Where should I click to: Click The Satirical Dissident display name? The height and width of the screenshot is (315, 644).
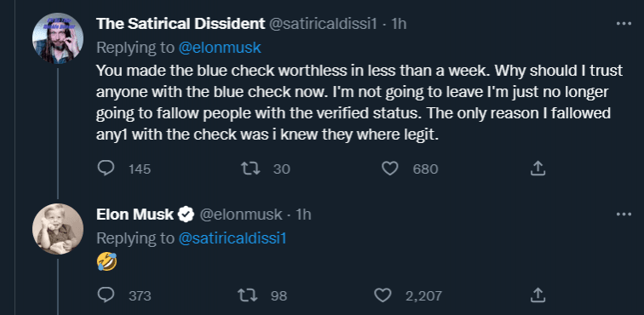181,24
